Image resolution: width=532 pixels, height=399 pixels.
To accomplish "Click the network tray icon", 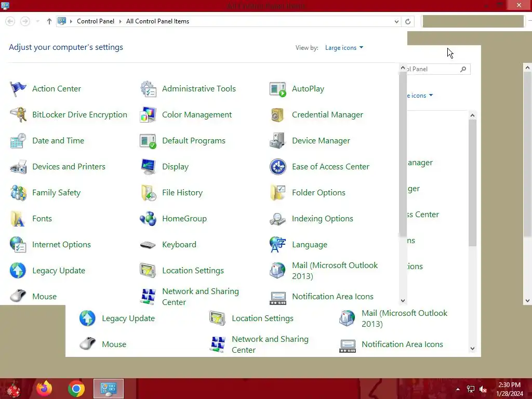I will (471, 389).
